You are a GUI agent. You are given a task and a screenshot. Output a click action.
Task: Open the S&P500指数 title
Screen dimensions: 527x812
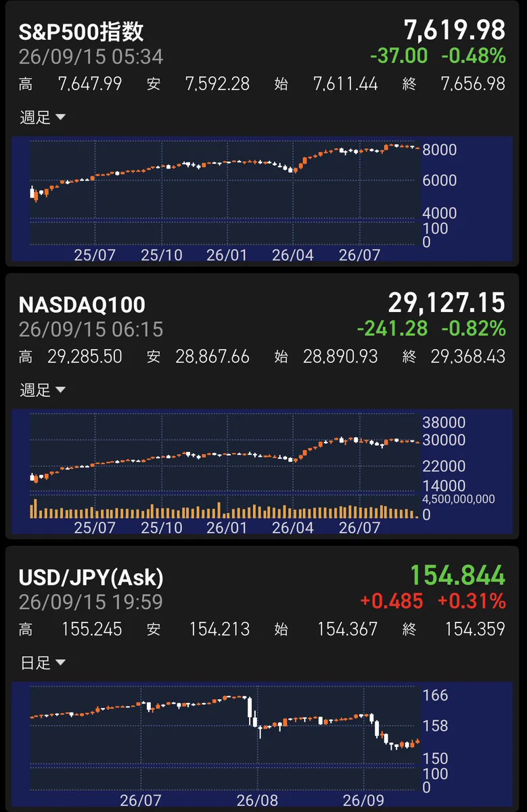(x=81, y=32)
